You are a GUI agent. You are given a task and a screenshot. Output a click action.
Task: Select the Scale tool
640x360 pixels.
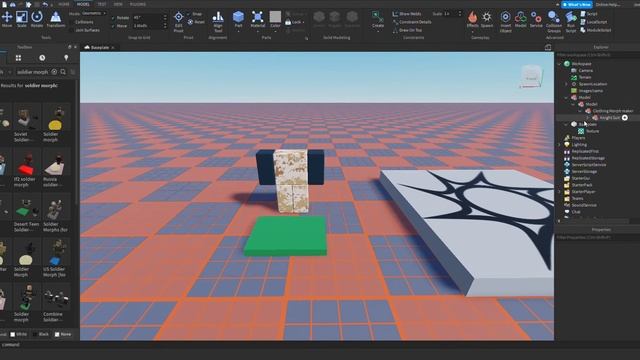[x=22, y=19]
